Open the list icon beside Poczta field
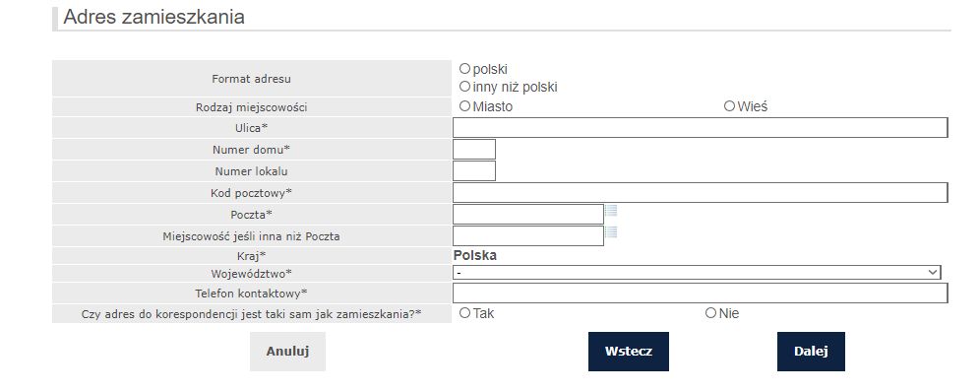Screen dimensions: 980x391 (x=611, y=210)
